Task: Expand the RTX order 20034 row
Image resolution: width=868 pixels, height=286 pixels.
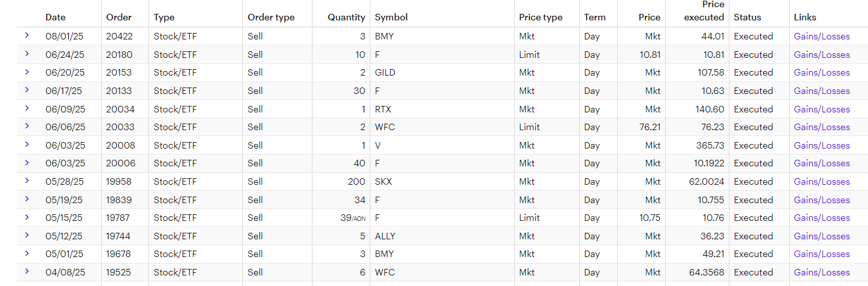Action: tap(27, 108)
